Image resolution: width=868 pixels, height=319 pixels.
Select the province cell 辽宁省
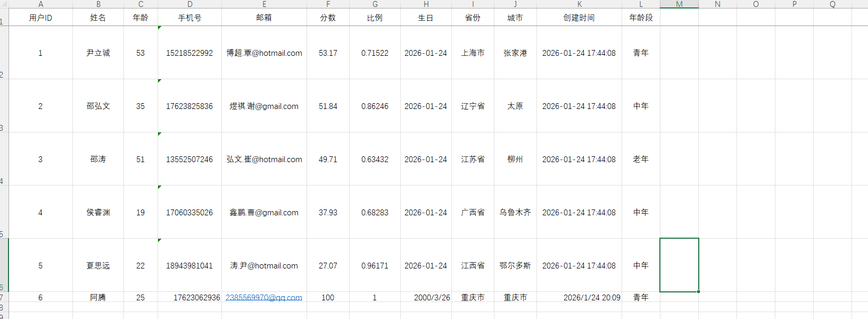(x=473, y=106)
